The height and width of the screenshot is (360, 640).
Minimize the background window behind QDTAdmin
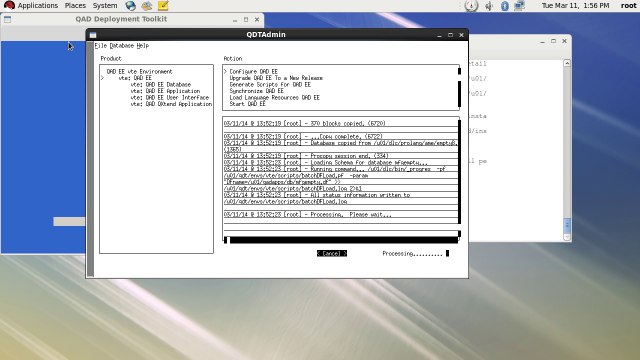(542, 41)
